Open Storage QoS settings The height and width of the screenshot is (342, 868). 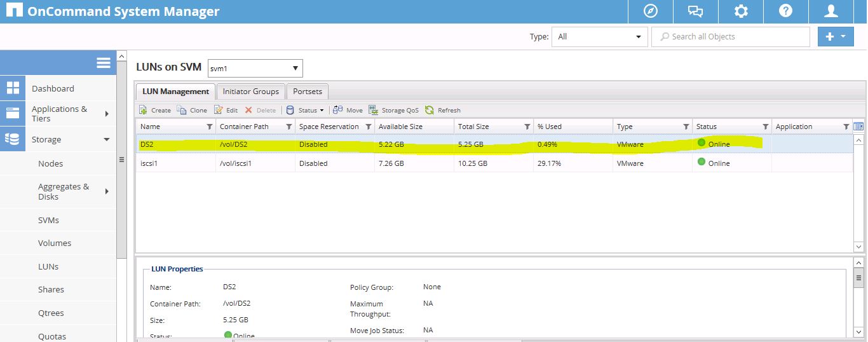click(394, 110)
